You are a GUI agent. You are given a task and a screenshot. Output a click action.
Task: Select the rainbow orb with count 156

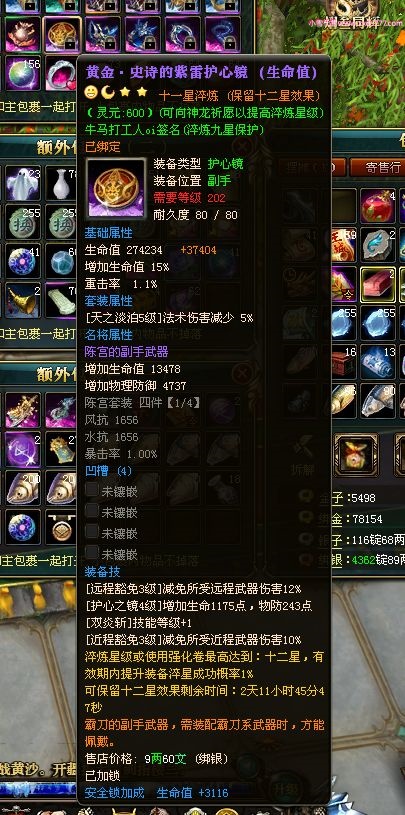[x=23, y=74]
